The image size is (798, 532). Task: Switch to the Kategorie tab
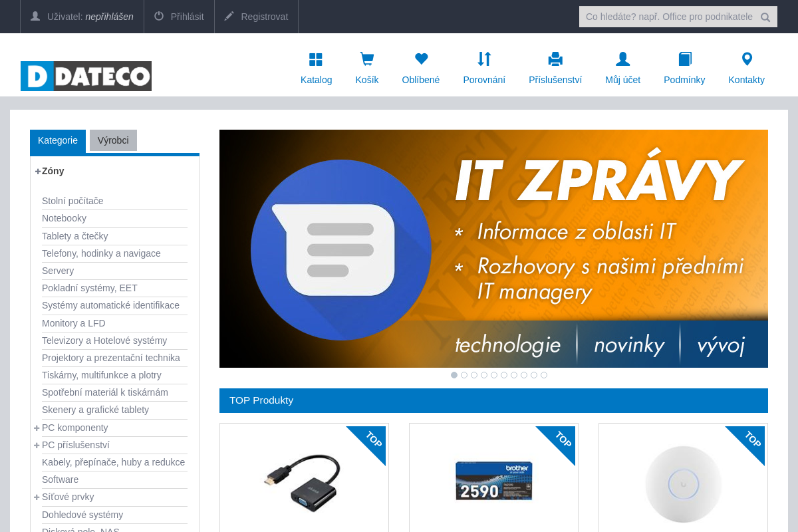tap(58, 140)
